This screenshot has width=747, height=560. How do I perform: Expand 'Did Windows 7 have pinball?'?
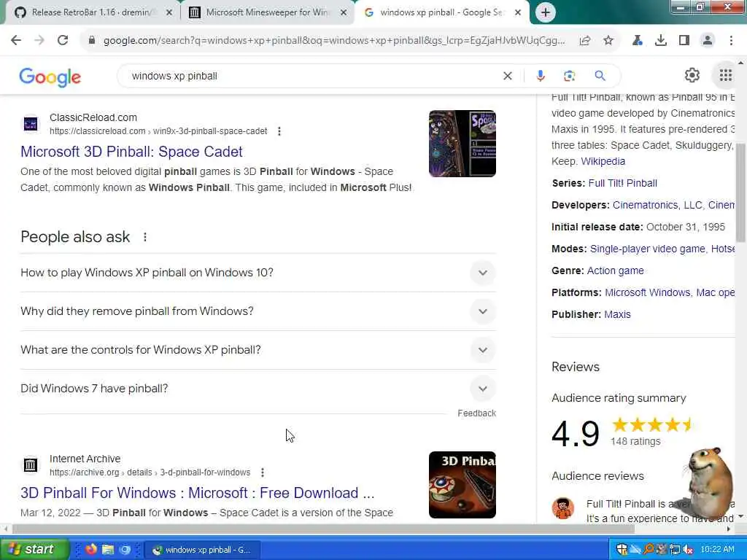tap(258, 388)
